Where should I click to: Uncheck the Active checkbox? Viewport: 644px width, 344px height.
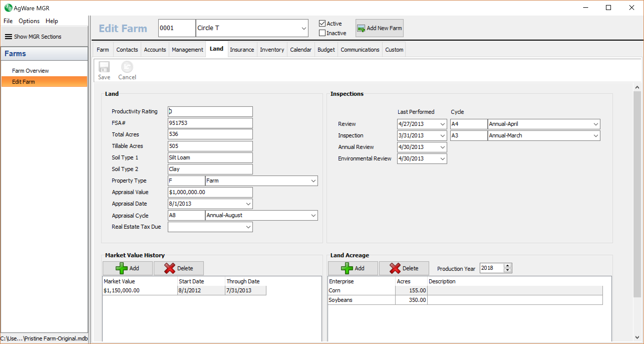pos(322,24)
